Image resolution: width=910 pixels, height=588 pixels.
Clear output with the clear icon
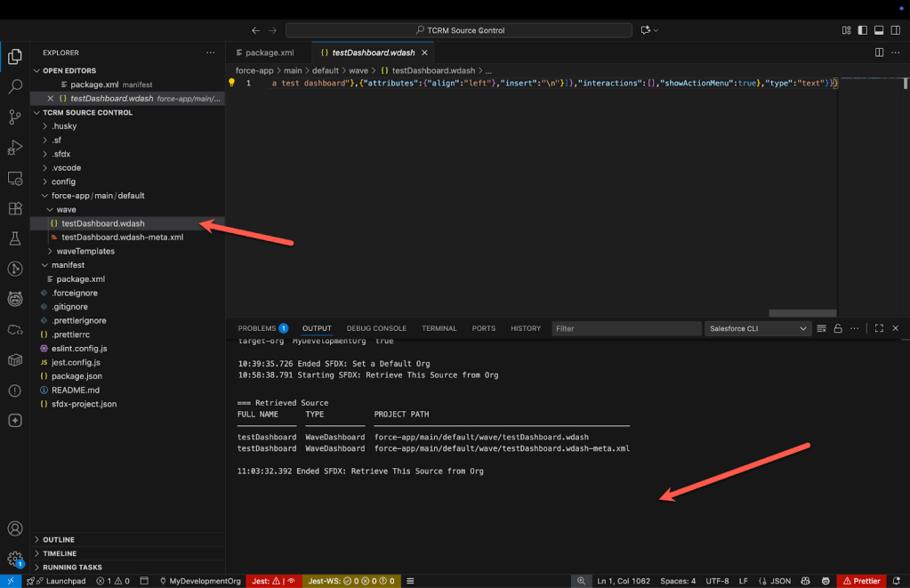(822, 328)
